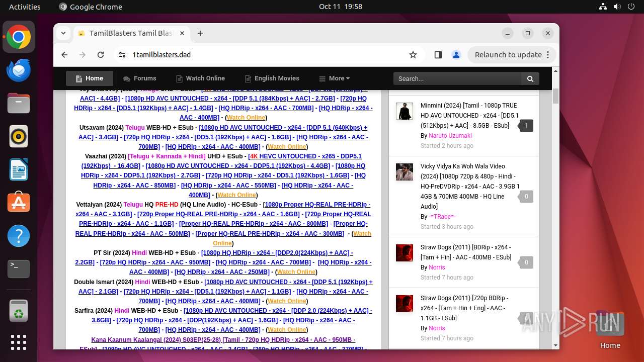Screen dimensions: 644x362
Task: Click the scrollbar down arrow
Action: click(555, 345)
